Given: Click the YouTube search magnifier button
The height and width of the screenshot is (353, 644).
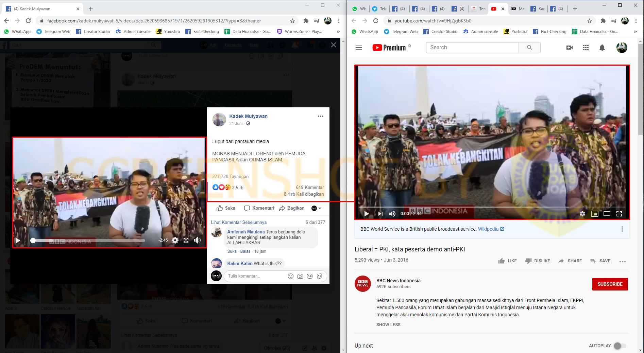Looking at the screenshot, I should 529,48.
